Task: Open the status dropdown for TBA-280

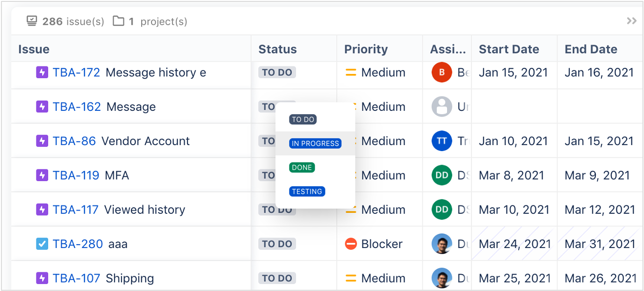Action: [277, 244]
